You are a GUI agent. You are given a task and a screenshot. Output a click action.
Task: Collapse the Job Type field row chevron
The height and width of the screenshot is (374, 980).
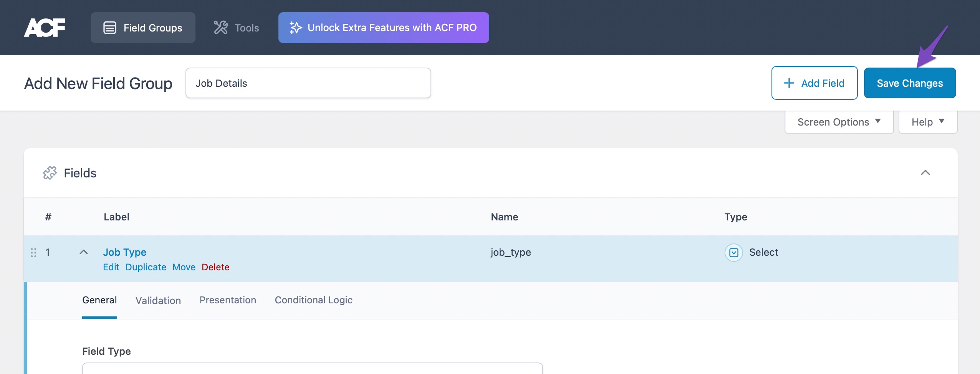click(x=84, y=252)
